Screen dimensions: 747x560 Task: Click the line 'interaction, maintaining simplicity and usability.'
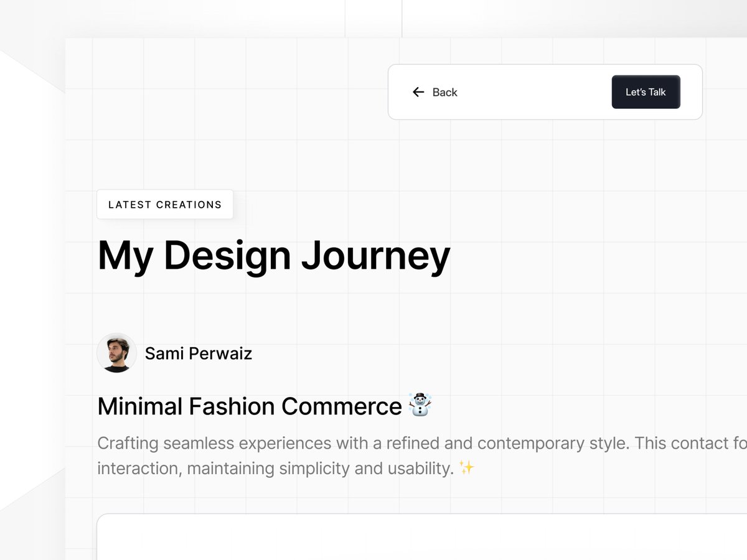tap(275, 469)
